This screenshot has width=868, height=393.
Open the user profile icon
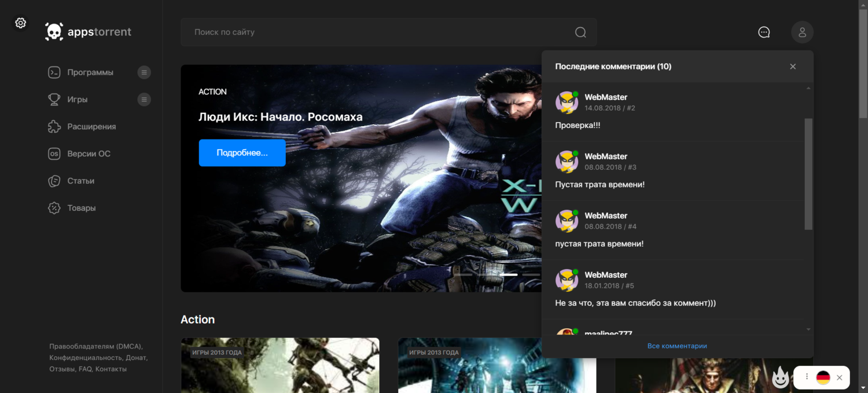pyautogui.click(x=802, y=32)
